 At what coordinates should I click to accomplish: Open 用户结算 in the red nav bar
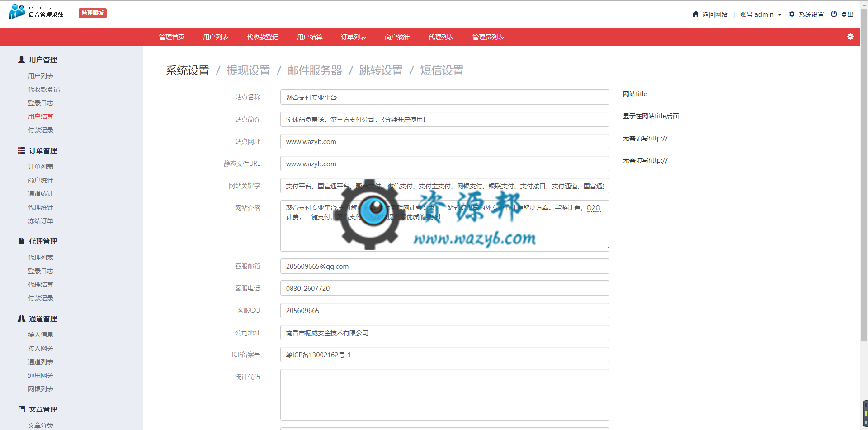click(x=310, y=37)
